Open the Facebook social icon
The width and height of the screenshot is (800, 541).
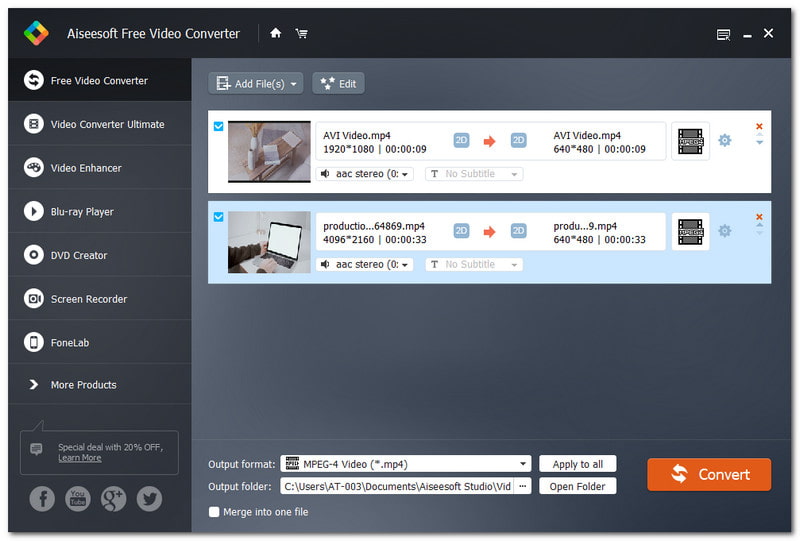(x=42, y=499)
